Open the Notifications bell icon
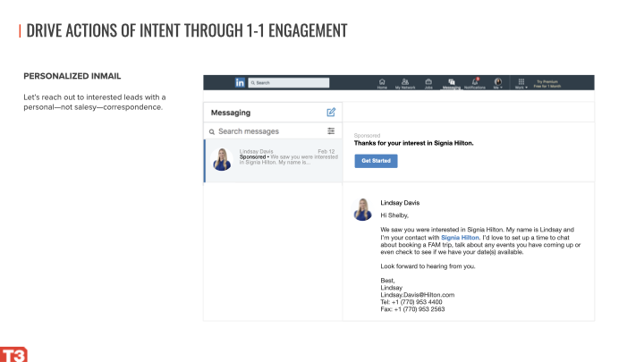This screenshot has height=362, width=644. coord(475,83)
